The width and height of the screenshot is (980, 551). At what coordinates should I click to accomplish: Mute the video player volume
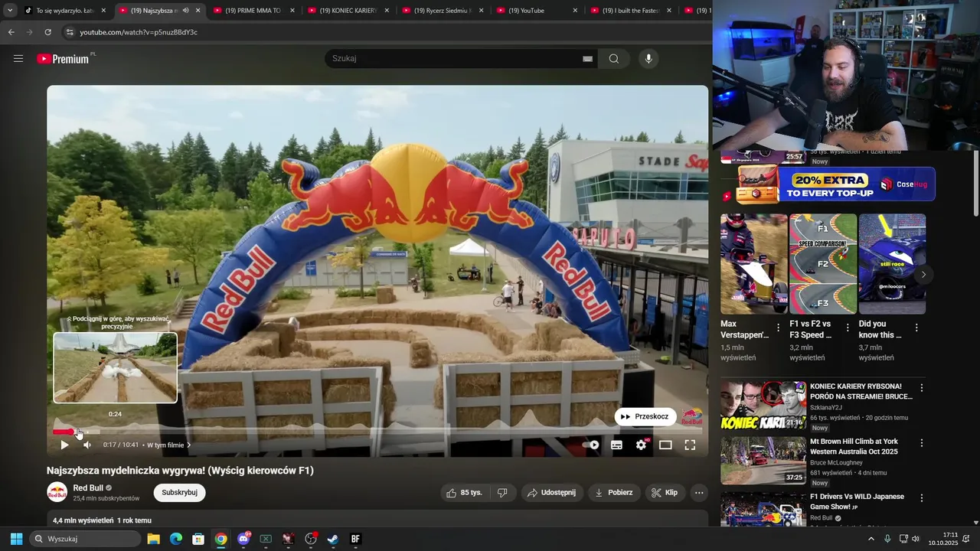point(87,445)
